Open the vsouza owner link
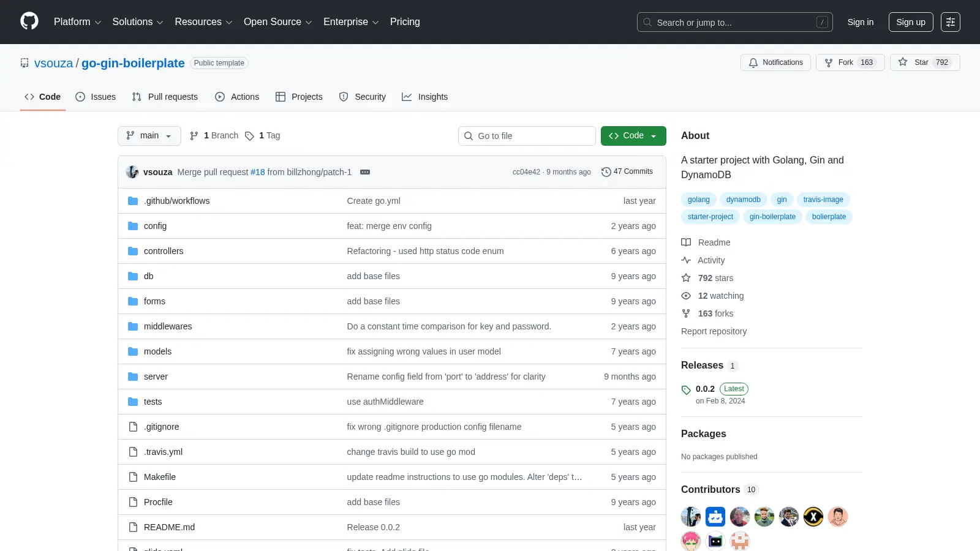Screen dimensions: 980x551 [53, 63]
